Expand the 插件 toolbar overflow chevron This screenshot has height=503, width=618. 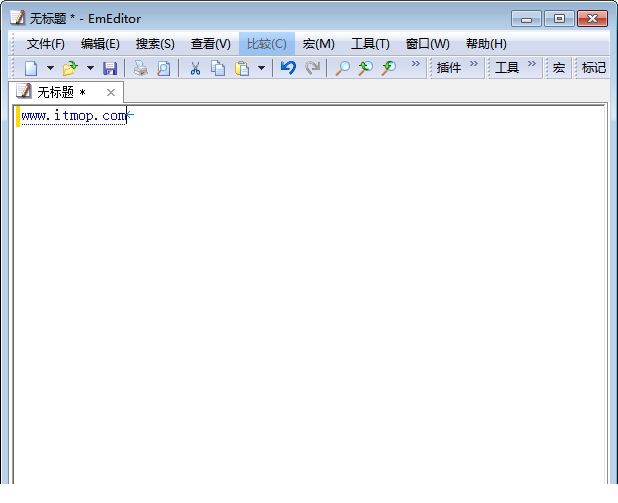click(474, 63)
